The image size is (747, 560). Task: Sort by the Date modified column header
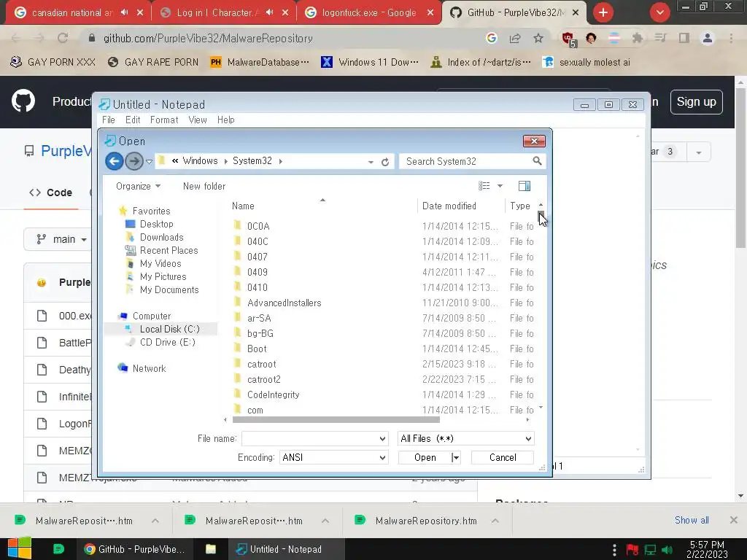449,206
